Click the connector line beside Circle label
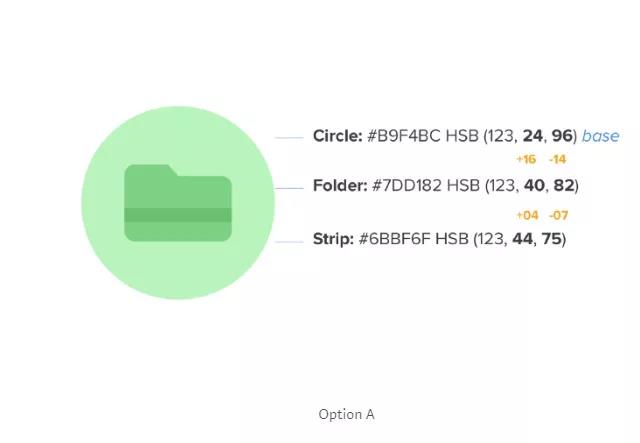640x443 pixels. [x=288, y=137]
